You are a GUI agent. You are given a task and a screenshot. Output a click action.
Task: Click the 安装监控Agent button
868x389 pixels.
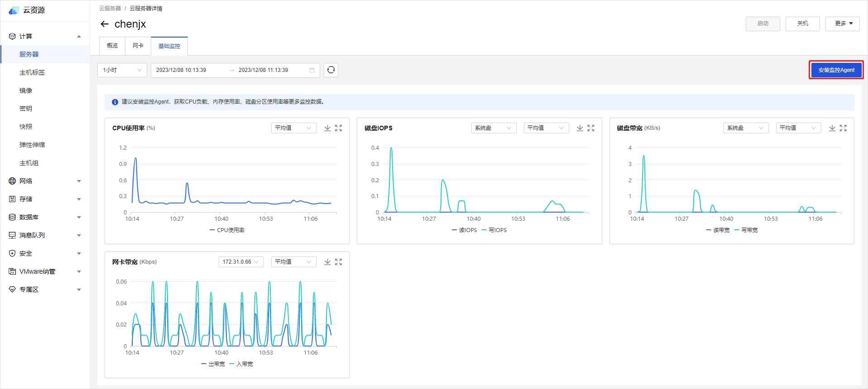tap(836, 70)
